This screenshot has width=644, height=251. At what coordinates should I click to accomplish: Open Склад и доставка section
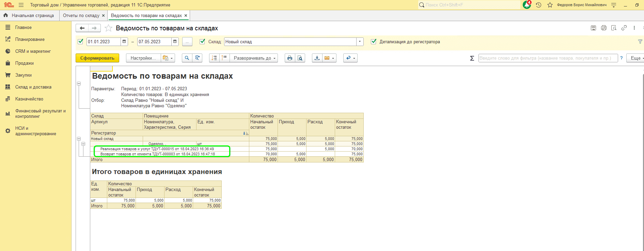tap(33, 87)
